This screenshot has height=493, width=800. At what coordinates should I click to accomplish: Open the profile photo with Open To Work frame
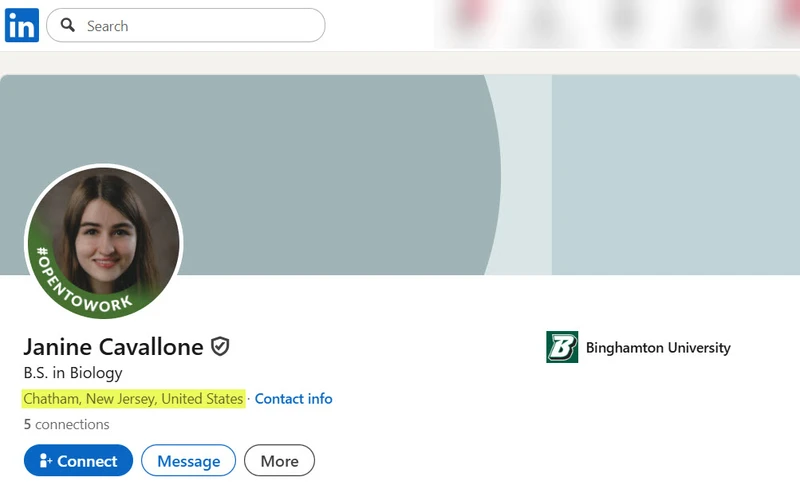pos(104,241)
